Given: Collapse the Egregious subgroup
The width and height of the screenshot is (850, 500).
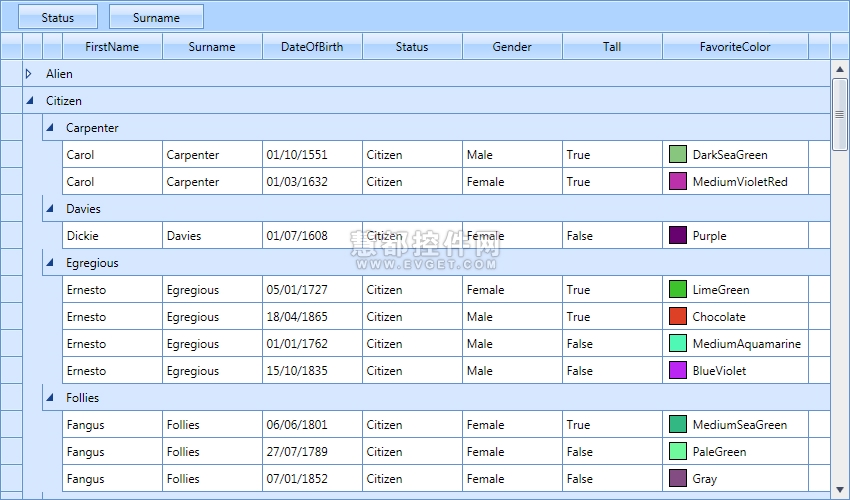Looking at the screenshot, I should click(x=50, y=262).
